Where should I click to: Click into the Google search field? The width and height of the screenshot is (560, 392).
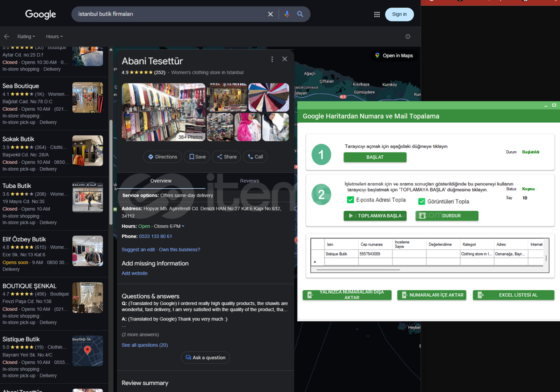[x=171, y=14]
